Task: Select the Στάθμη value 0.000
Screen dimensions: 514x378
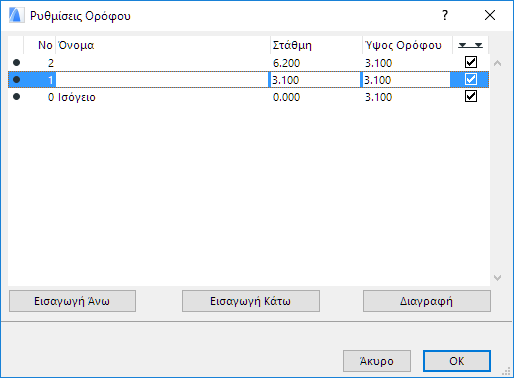Action: pos(286,97)
